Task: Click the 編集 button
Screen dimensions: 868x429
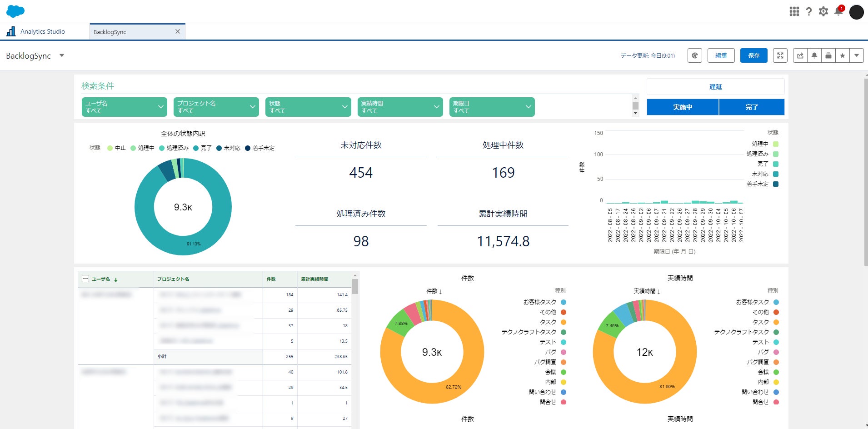Action: coord(721,55)
